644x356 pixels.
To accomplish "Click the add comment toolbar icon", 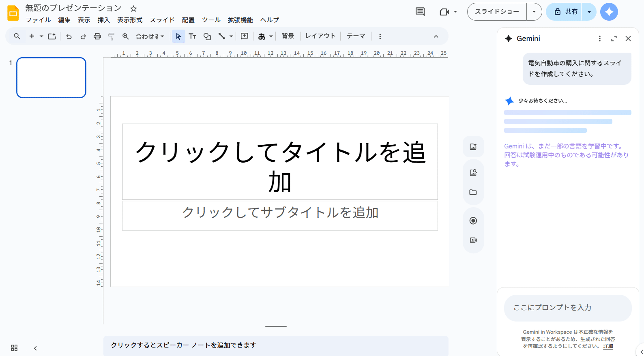I will [x=244, y=36].
